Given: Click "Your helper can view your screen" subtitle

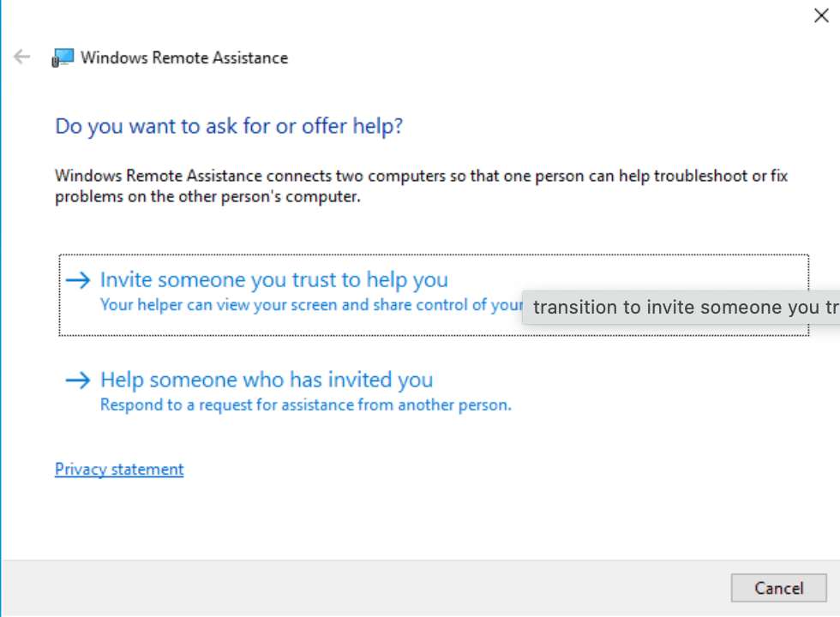Looking at the screenshot, I should (309, 304).
